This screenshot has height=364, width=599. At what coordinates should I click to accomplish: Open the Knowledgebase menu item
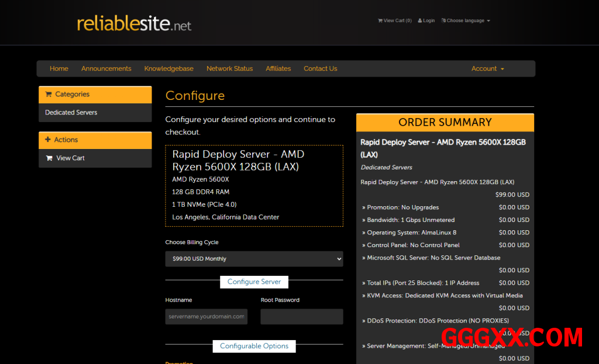tap(169, 68)
